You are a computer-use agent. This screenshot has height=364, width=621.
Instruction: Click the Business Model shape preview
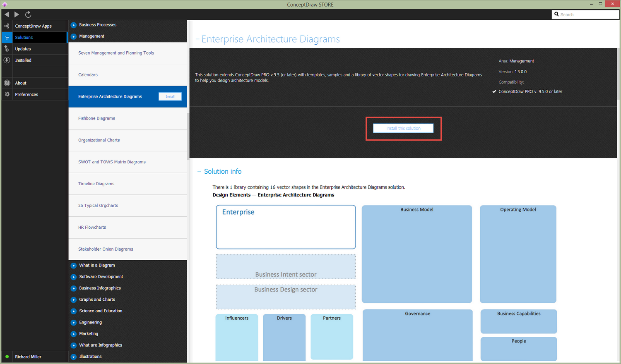[417, 254]
